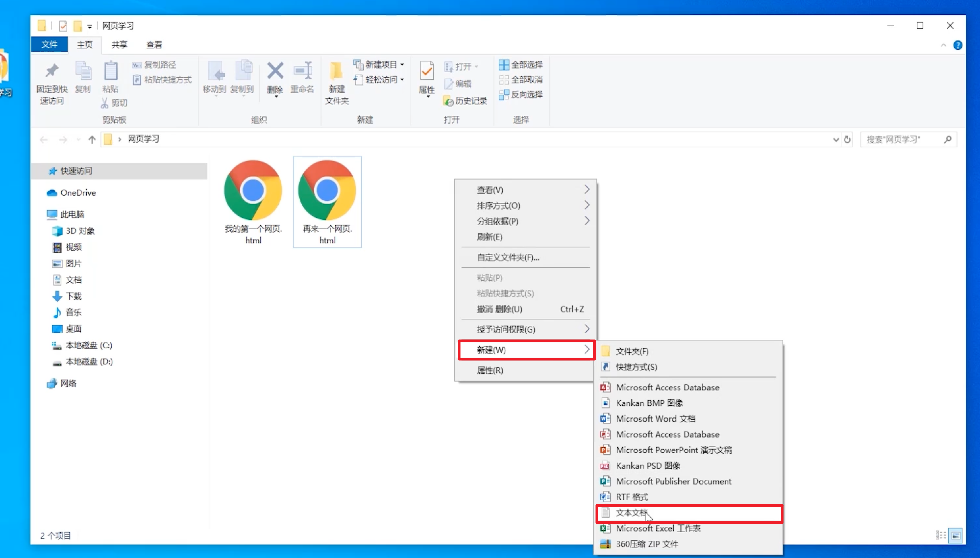This screenshot has width=980, height=558.
Task: Click the New folder (新建文件夹) icon
Action: click(336, 71)
